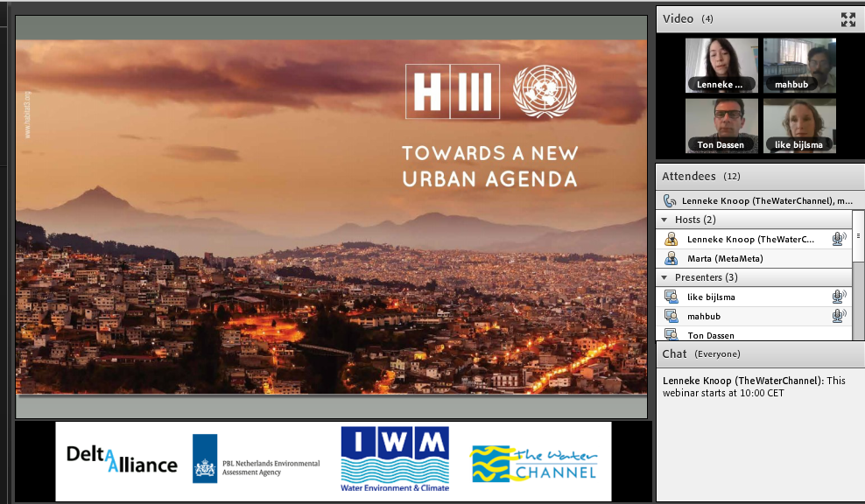Select mahbub presenter name
This screenshot has height=504, width=865.
(704, 317)
